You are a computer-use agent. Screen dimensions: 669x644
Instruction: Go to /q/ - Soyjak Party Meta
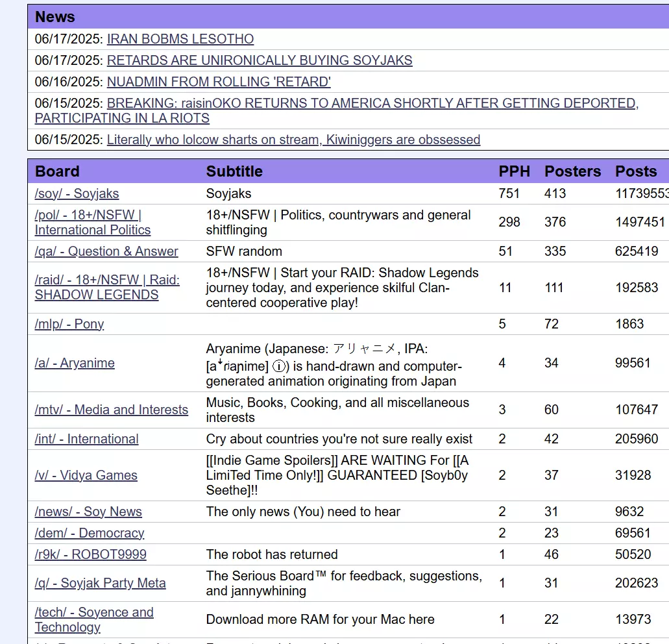pos(101,583)
